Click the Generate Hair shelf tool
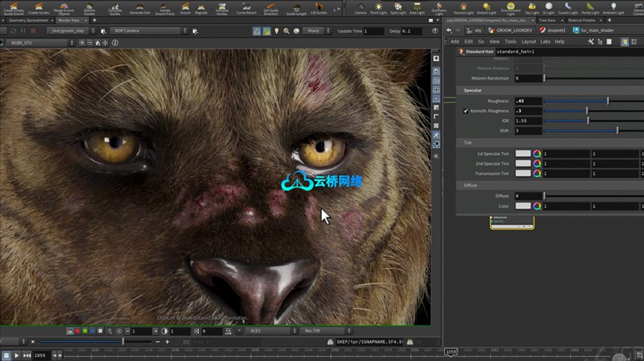The width and height of the screenshot is (644, 361). [140, 9]
